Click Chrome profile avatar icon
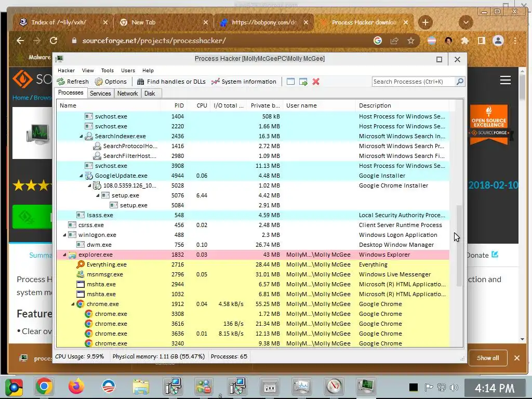The image size is (532, 399). (498, 41)
